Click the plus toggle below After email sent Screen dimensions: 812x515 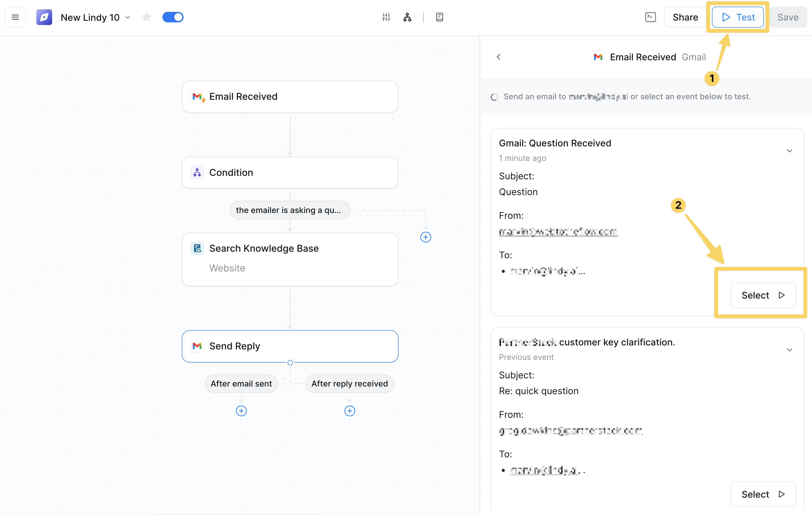pyautogui.click(x=241, y=411)
